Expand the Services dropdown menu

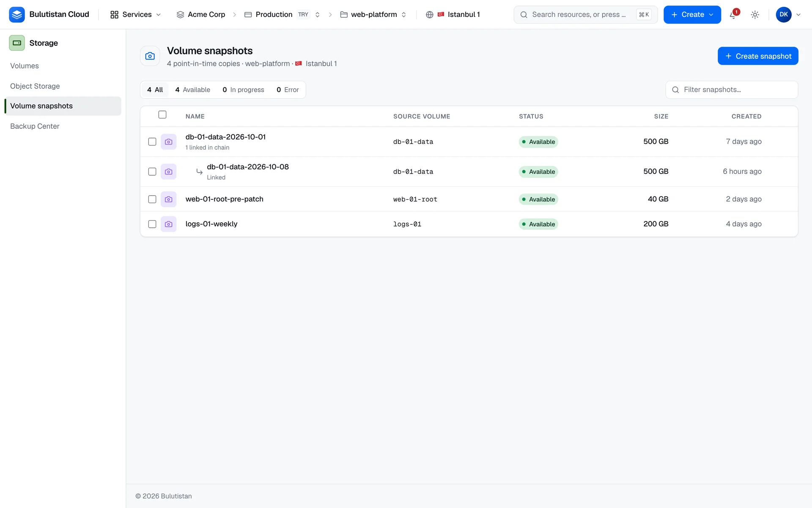(x=136, y=15)
